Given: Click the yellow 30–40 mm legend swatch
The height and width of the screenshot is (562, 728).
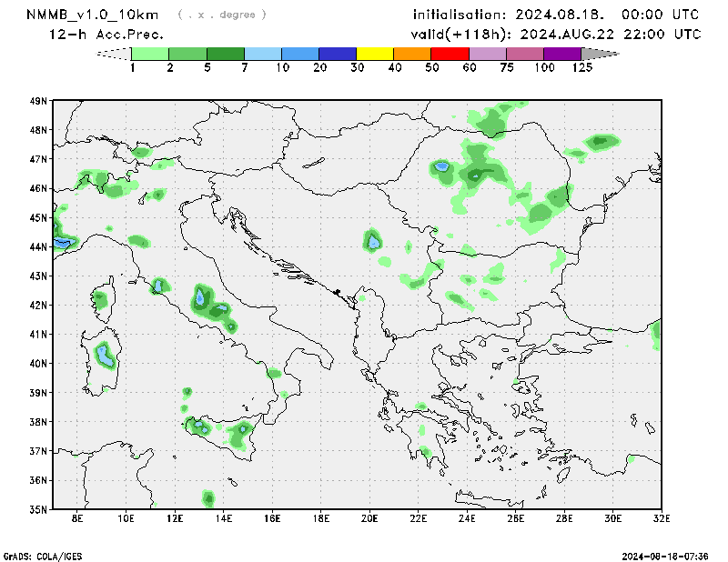Looking at the screenshot, I should click(375, 54).
